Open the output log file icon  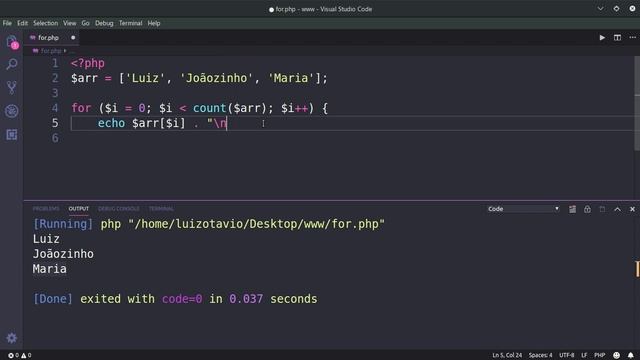click(602, 209)
